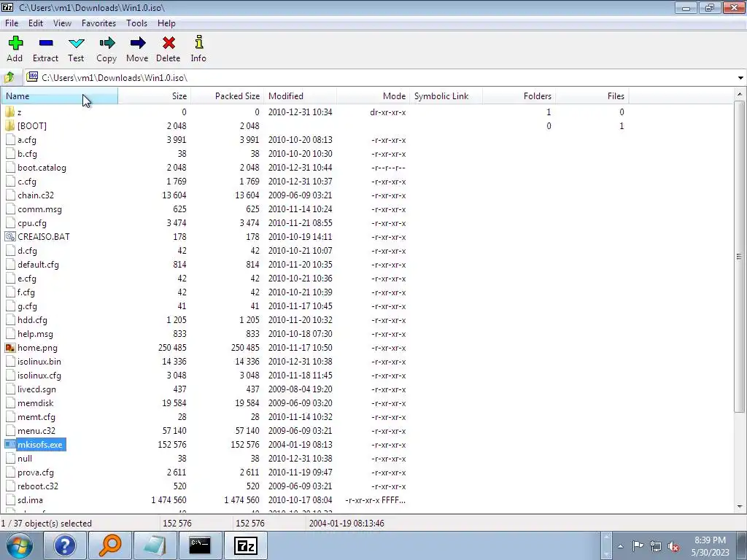Screen dimensions: 747x560
Task: Open the Favorites menu
Action: click(98, 23)
